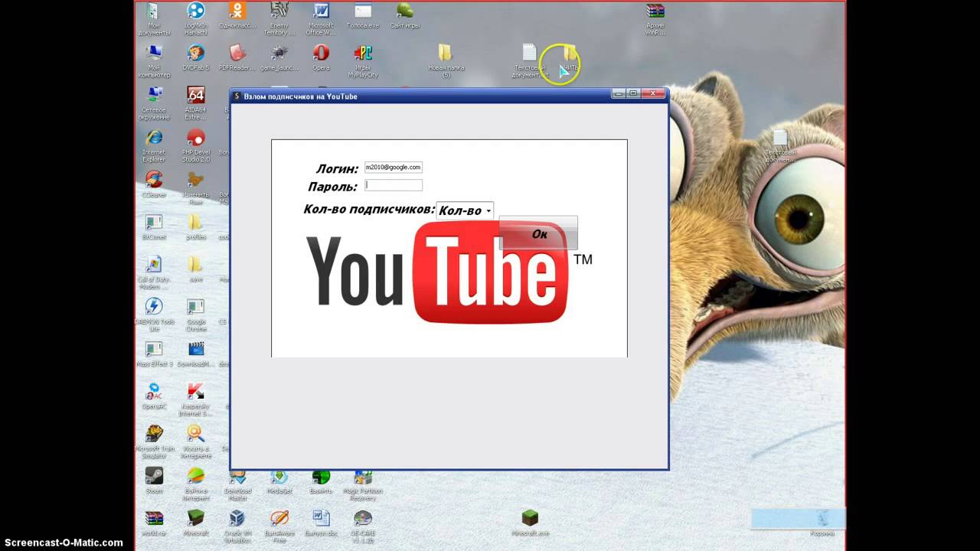Select the Oracle VM VirtualBox icon
Viewport: 980px width, 551px height.
click(x=237, y=525)
